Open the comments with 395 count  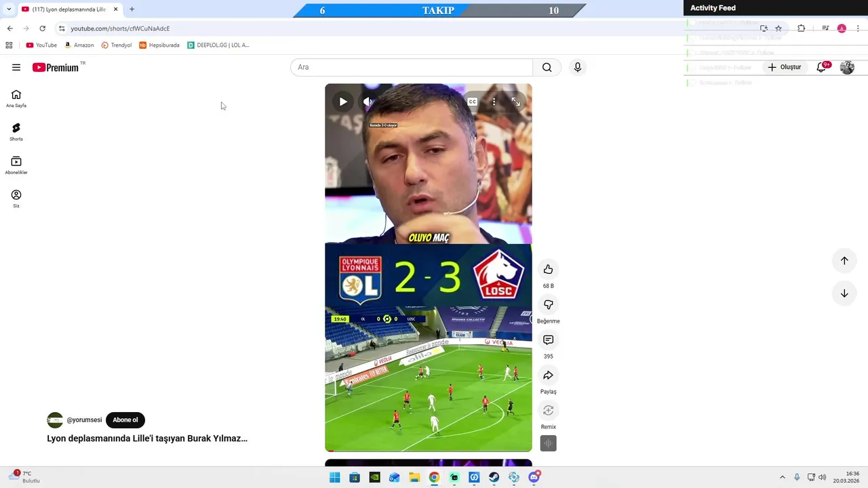[548, 340]
